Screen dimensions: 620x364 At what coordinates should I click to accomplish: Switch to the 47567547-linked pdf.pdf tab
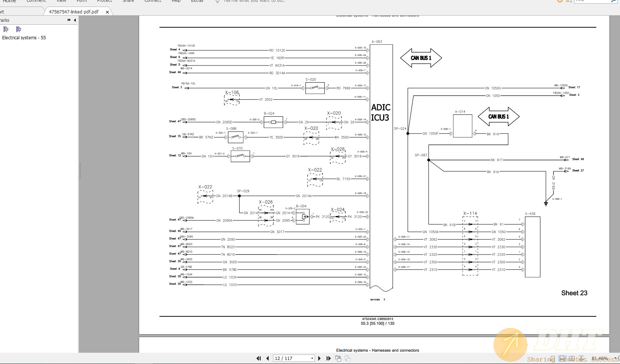(74, 12)
